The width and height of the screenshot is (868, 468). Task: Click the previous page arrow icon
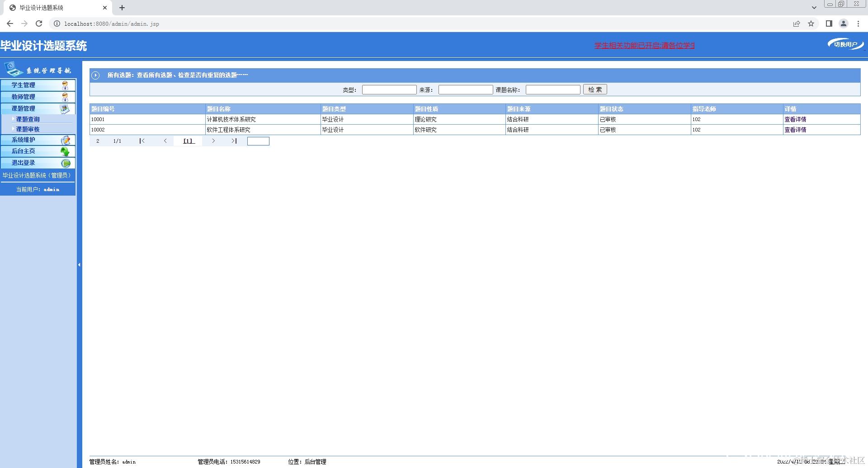(165, 141)
